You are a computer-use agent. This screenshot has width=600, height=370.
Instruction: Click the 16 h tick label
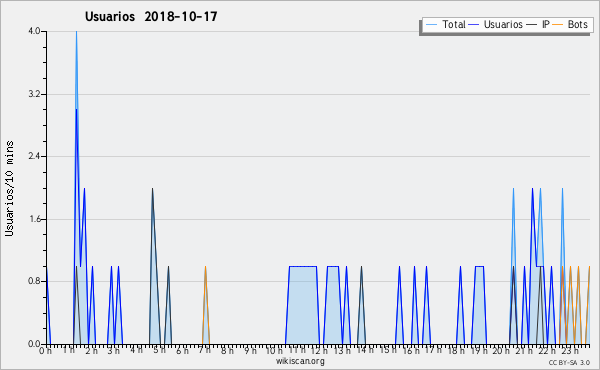tap(410, 350)
